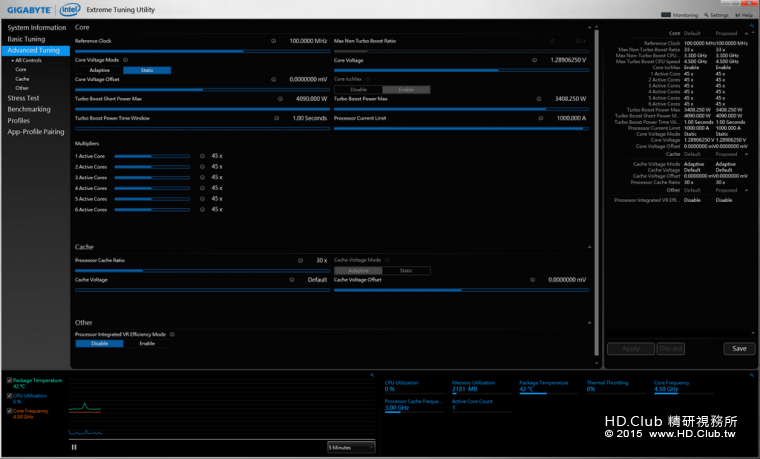Open the Monitoring view in the top bar
Screen dimensions: 760x459
tap(682, 15)
